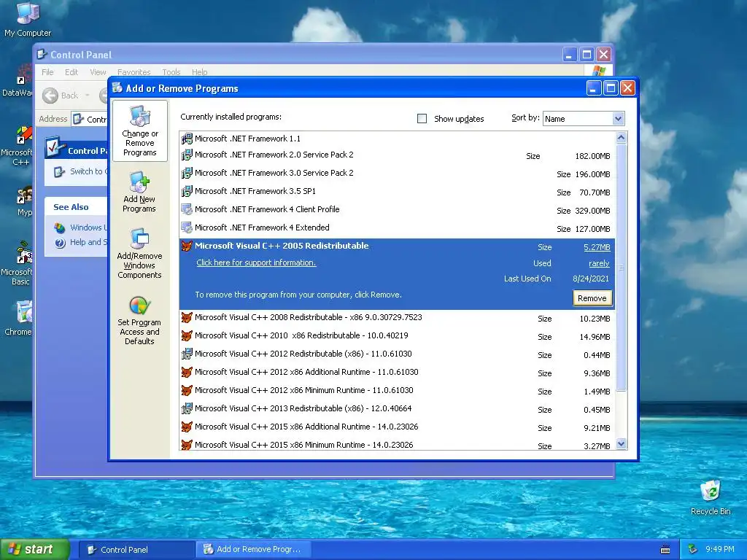Open View menu in Control Panel window
Image resolution: width=747 pixels, height=560 pixels.
[98, 72]
